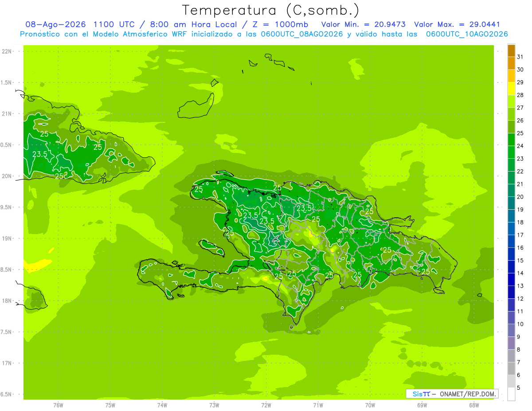The width and height of the screenshot is (532, 411).
Task: Click the "22N" latitude label
Action: tap(8, 51)
